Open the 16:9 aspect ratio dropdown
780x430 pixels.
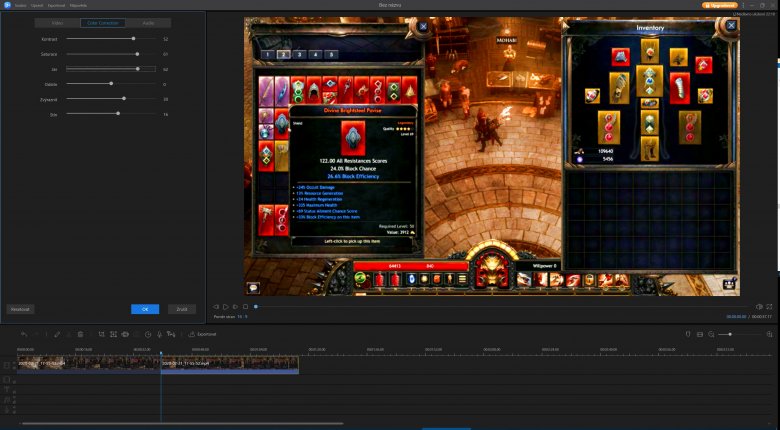242,317
